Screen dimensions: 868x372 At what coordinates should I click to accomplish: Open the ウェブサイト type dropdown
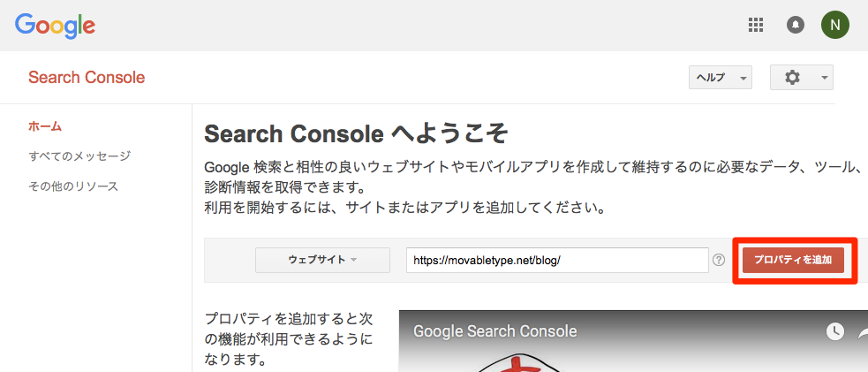(x=322, y=260)
